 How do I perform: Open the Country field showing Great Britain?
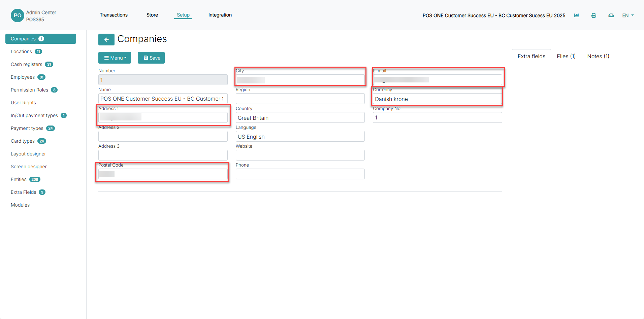(x=300, y=117)
